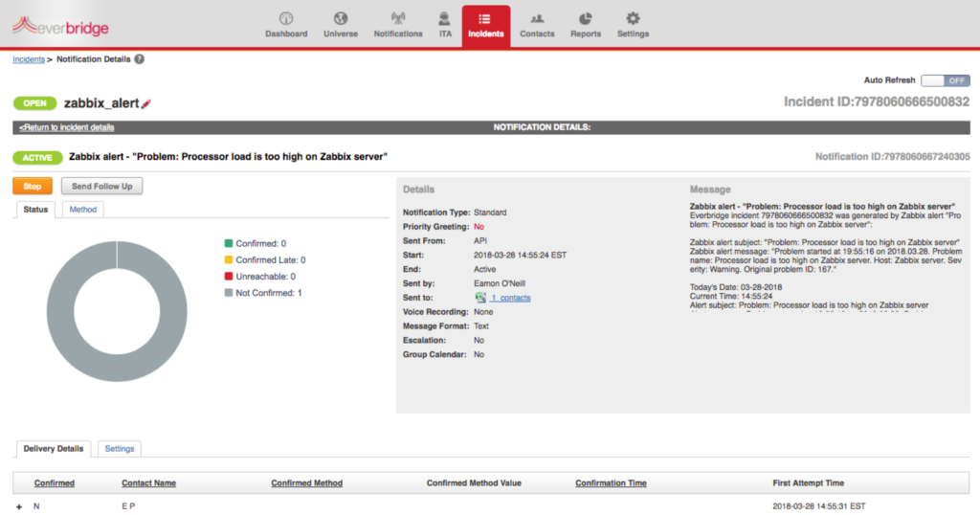Open the Notifications antenna icon
The image size is (980, 515).
click(397, 19)
